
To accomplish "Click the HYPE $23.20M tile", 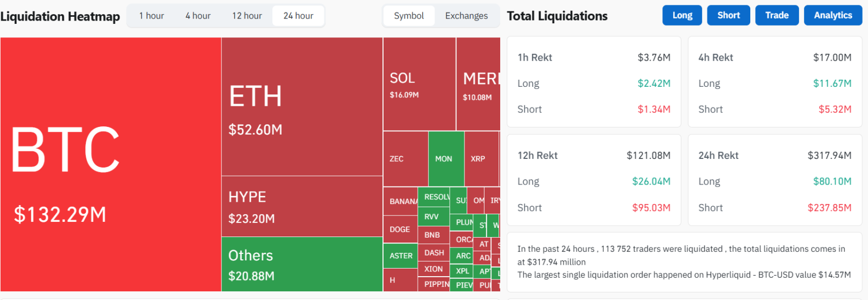I will (302, 206).
